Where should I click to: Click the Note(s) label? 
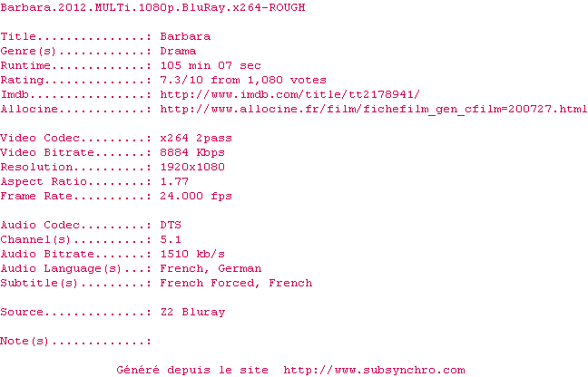[24, 342]
